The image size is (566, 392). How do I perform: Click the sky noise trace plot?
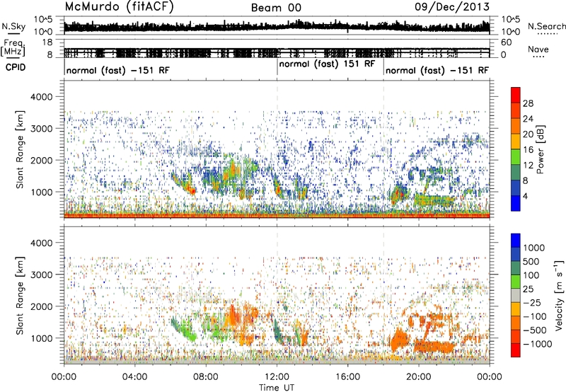[277, 25]
